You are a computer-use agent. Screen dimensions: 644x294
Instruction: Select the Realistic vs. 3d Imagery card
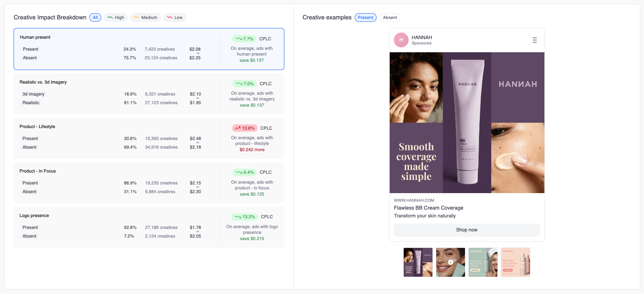(x=149, y=94)
